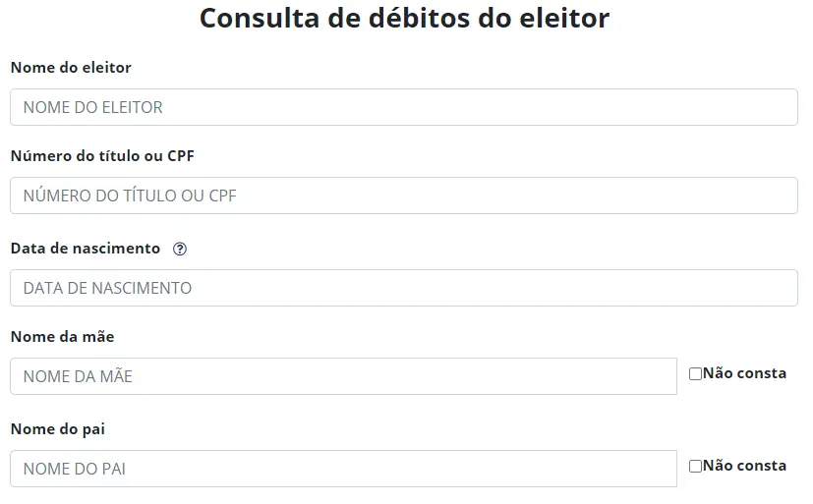The width and height of the screenshot is (813, 504).
Task: Check 'Não consta' box for Nome da mãe
Action: coord(695,373)
